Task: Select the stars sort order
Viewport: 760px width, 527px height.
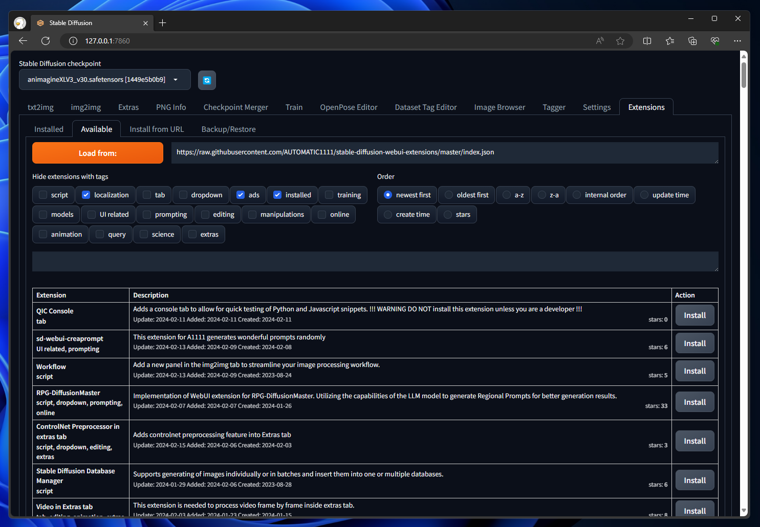Action: [x=447, y=214]
